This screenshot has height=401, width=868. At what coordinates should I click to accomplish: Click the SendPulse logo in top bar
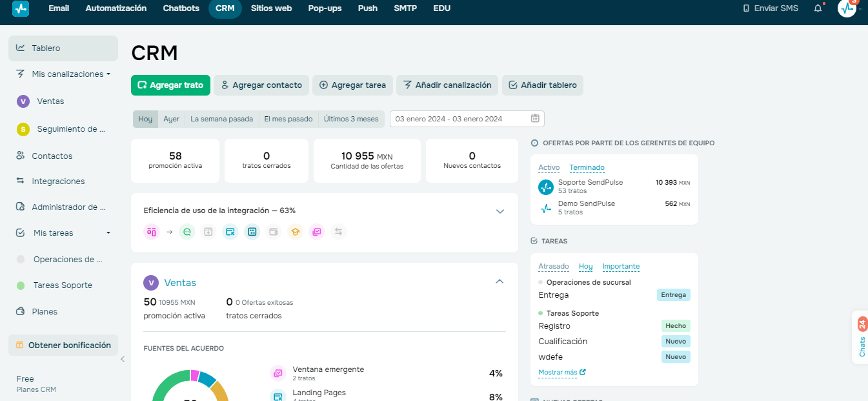(x=21, y=9)
